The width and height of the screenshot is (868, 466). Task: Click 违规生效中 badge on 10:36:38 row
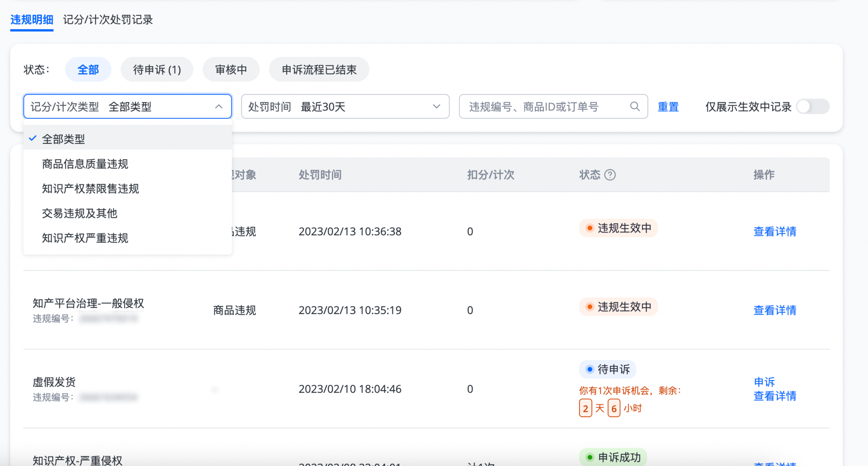[618, 228]
